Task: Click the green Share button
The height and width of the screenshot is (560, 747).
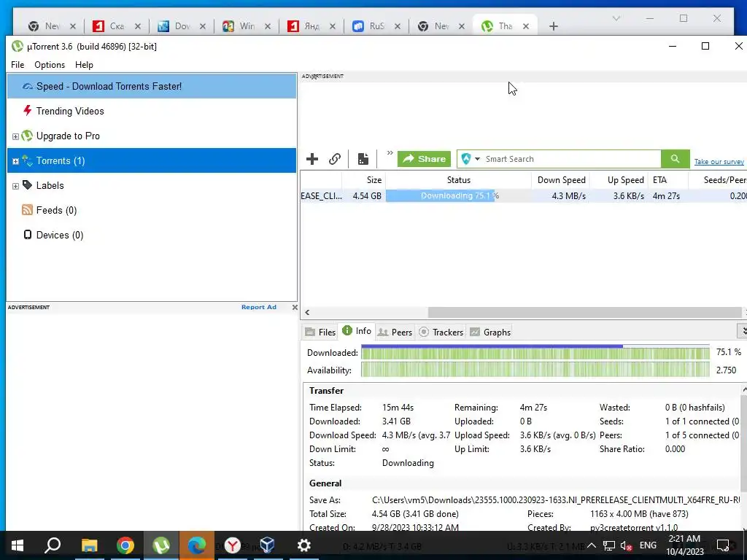Action: point(424,159)
